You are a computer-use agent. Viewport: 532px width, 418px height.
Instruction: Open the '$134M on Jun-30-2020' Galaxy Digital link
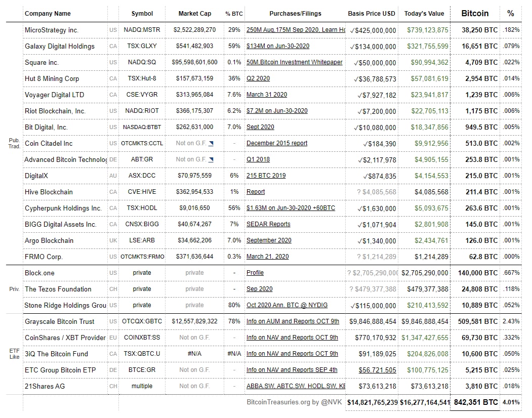click(x=278, y=46)
